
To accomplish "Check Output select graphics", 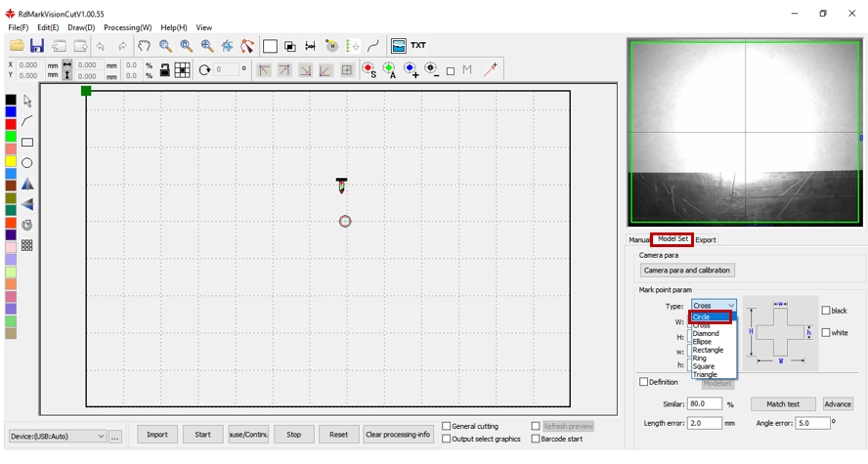I will 446,439.
